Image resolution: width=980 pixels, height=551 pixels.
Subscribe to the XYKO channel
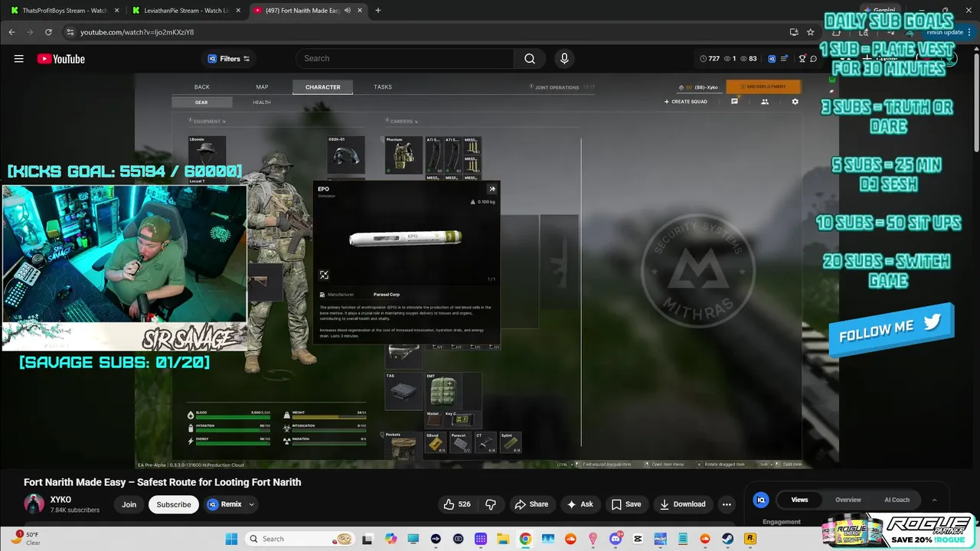(x=174, y=504)
